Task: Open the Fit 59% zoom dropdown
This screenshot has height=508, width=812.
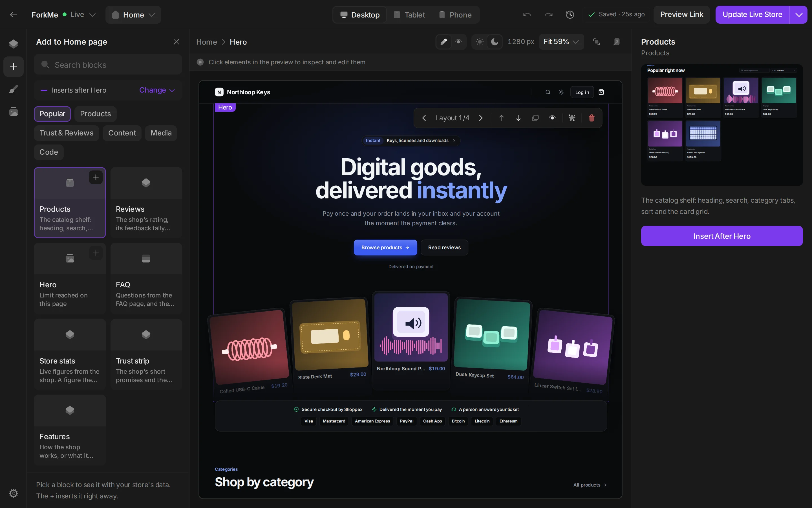Action: click(561, 42)
